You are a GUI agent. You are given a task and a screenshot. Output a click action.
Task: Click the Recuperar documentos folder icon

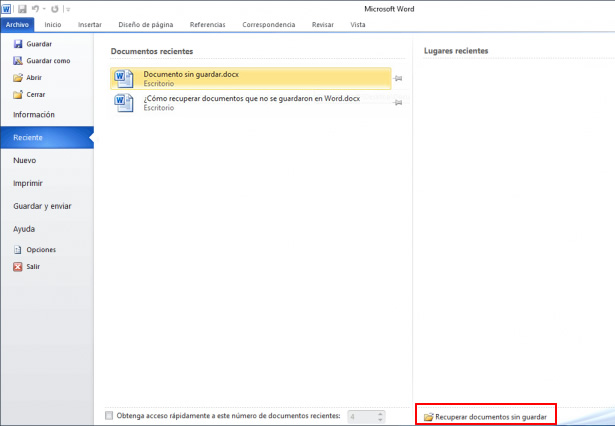(429, 417)
